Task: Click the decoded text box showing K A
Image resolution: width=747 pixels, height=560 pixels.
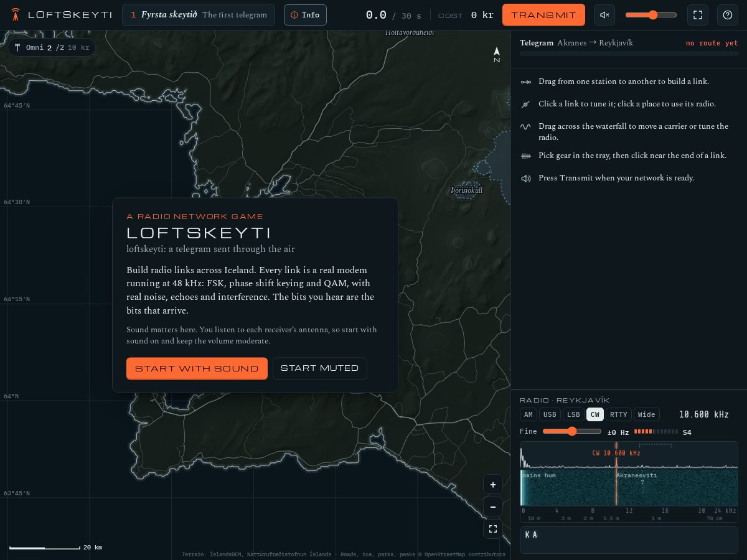Action: point(629,540)
